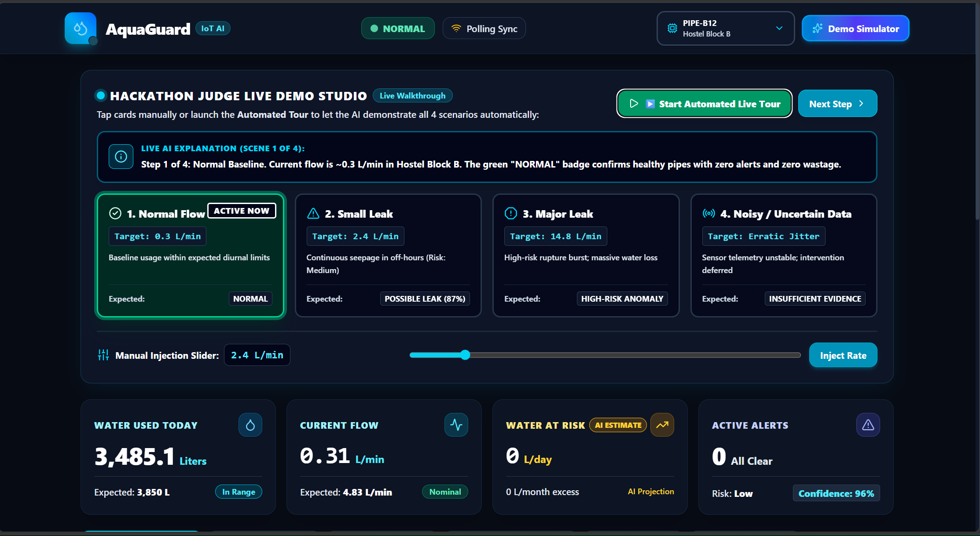This screenshot has width=980, height=536.
Task: Click the alert circle icon on Major Leak
Action: click(510, 213)
